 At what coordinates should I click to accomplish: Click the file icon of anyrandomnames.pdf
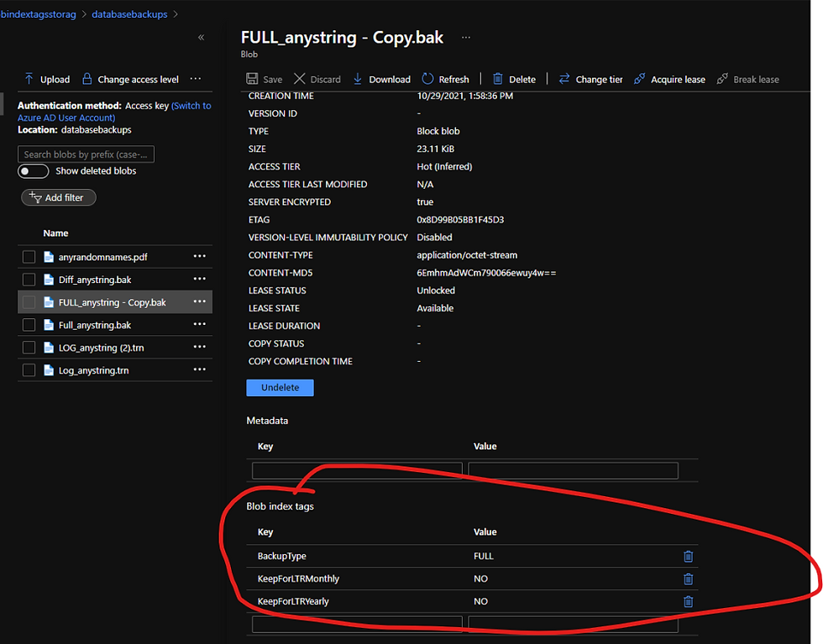pos(49,257)
